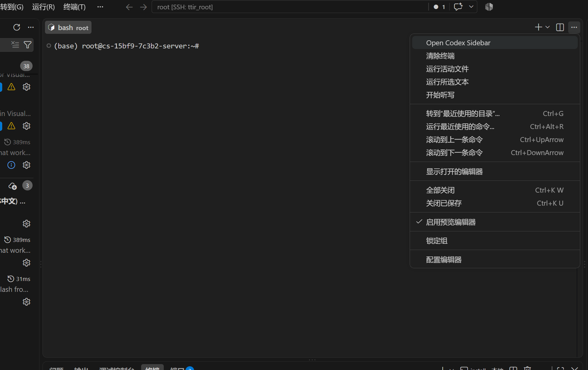Choose 转到"最近使用的目录"... entry

tap(495, 114)
